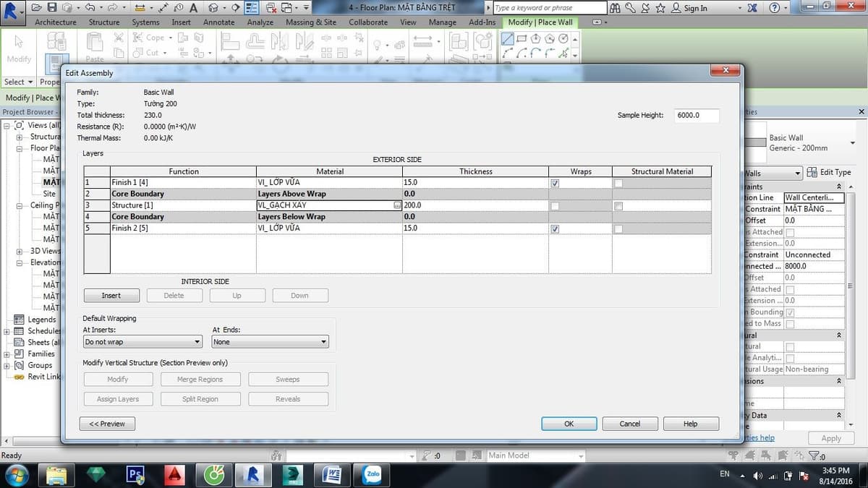Click the Thin Lines icon in quick access toolbar
The image size is (868, 488).
click(x=252, y=8)
